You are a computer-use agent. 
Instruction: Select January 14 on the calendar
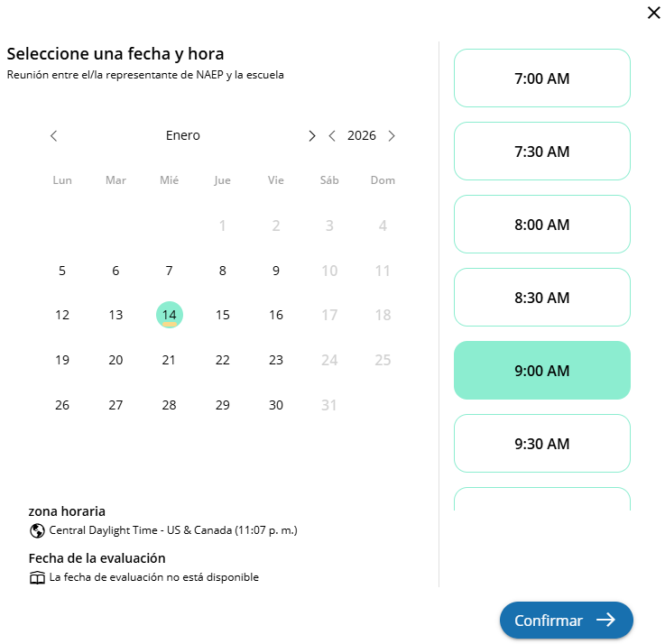pos(169,315)
